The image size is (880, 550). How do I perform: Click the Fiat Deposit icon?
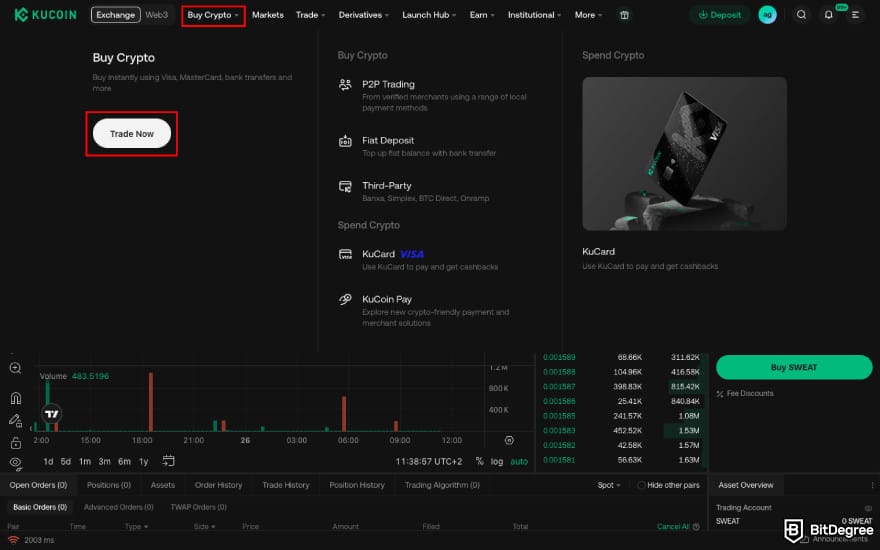click(x=345, y=141)
